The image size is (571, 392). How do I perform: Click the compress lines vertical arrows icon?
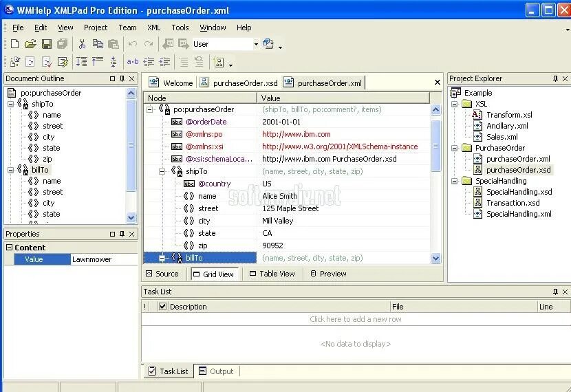[x=114, y=62]
